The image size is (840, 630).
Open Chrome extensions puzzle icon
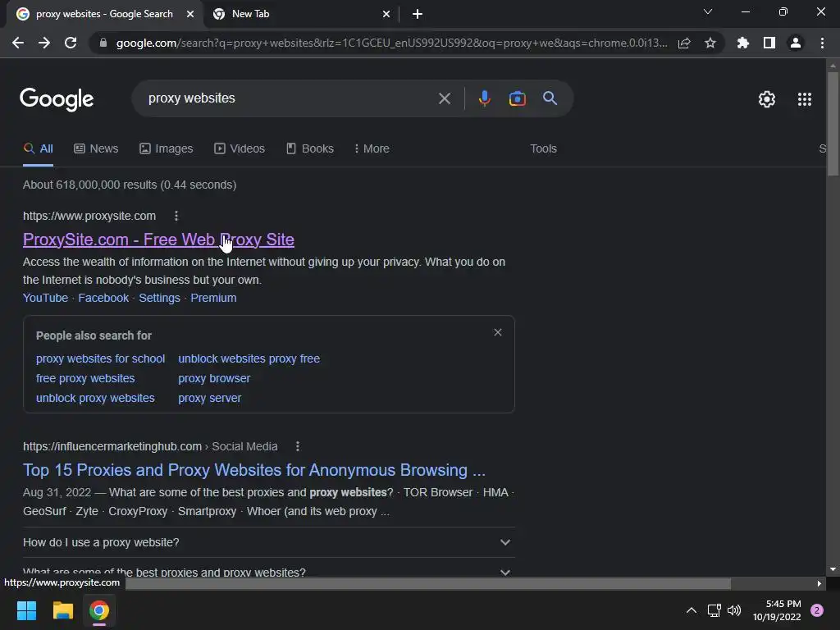(743, 43)
